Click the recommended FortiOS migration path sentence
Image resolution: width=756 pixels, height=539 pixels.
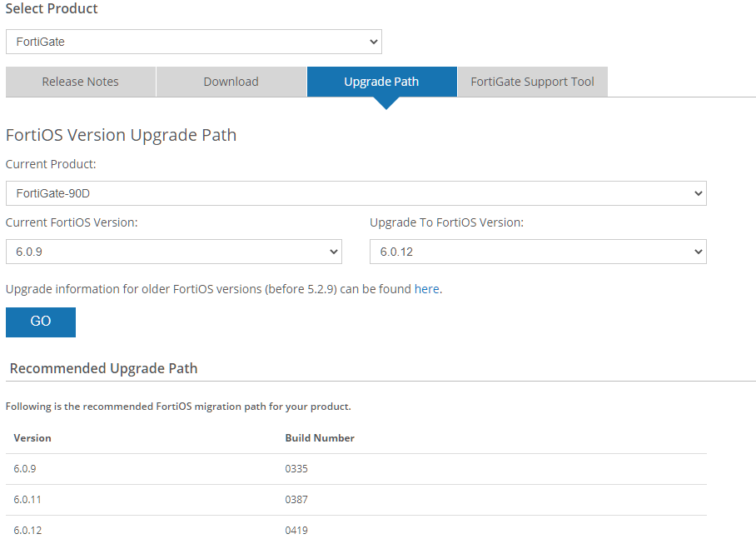click(178, 407)
